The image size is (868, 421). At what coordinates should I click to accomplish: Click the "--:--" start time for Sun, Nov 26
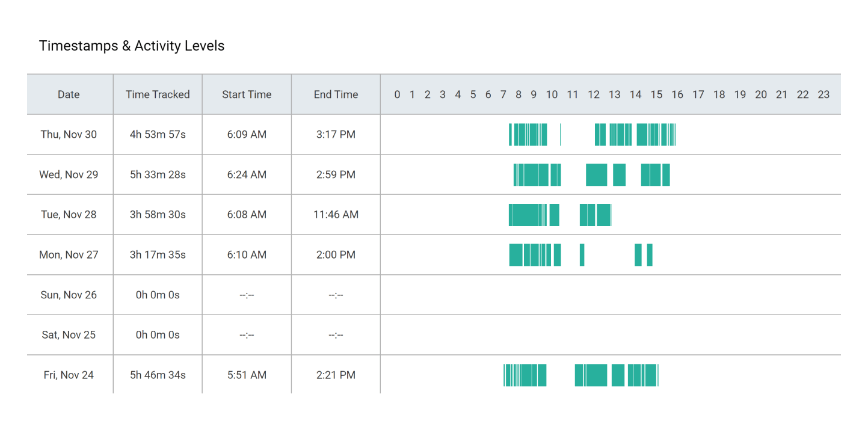[x=246, y=295]
